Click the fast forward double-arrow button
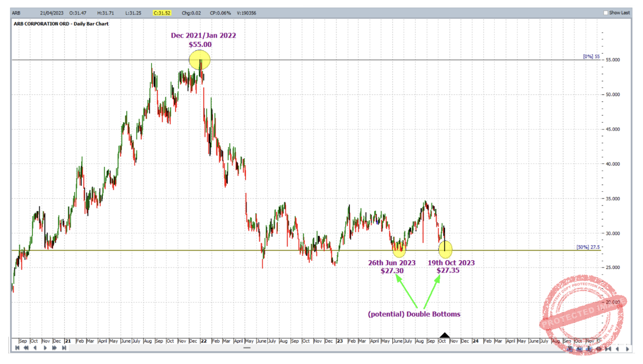The width and height of the screenshot is (643, 364). pyautogui.click(x=55, y=348)
